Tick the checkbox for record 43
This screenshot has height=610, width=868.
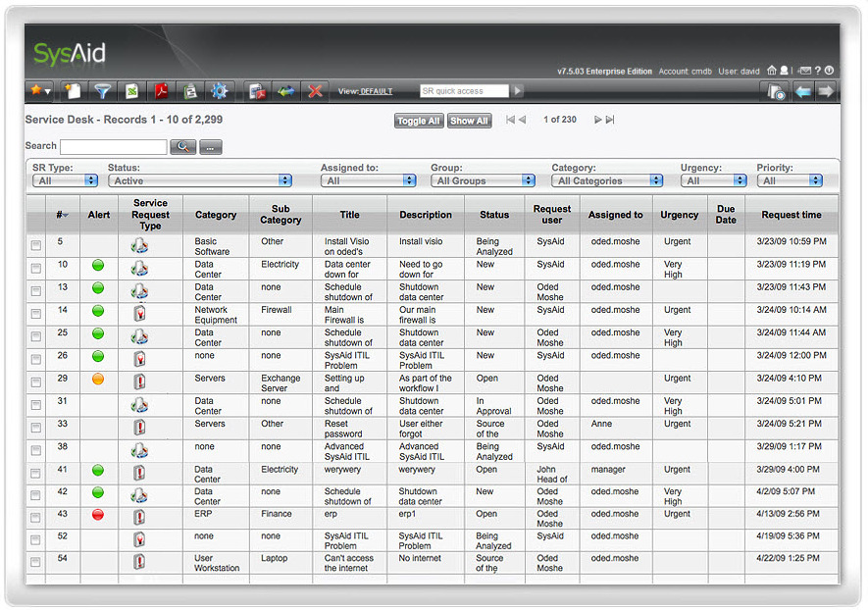pos(36,518)
